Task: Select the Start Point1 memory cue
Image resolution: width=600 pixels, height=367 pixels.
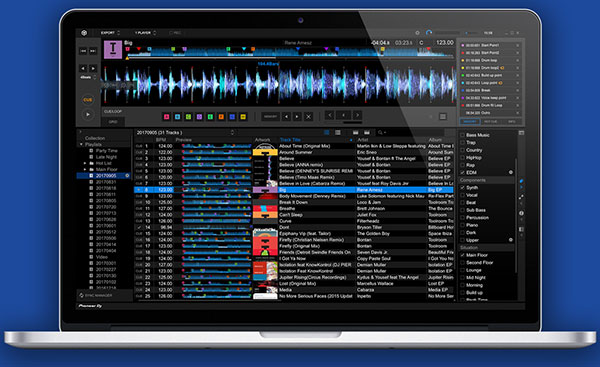Action: [490, 45]
